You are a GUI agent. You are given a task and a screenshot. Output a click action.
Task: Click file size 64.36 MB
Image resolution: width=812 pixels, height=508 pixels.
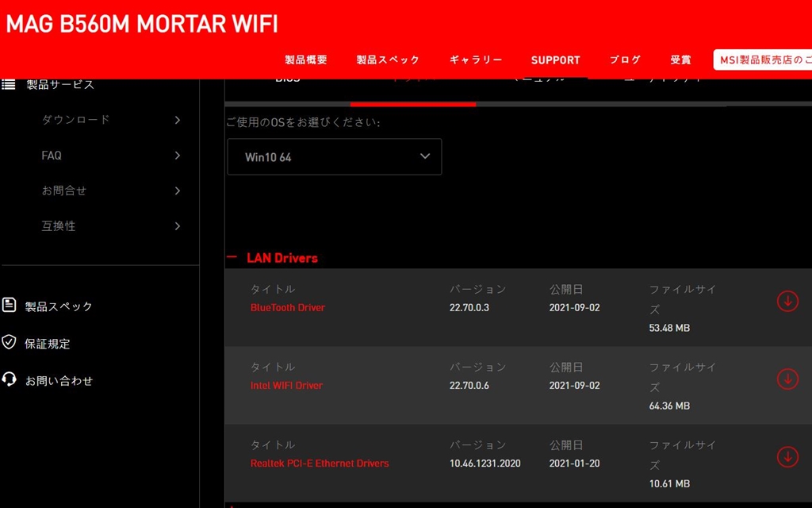point(669,406)
